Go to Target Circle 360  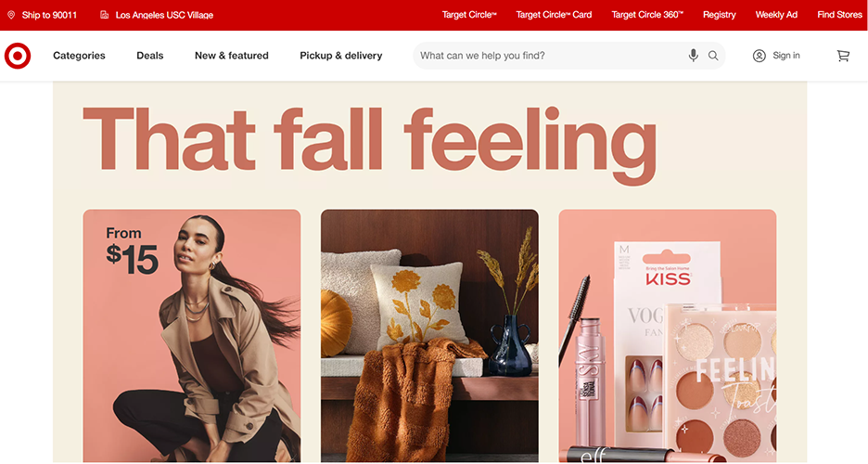click(647, 15)
